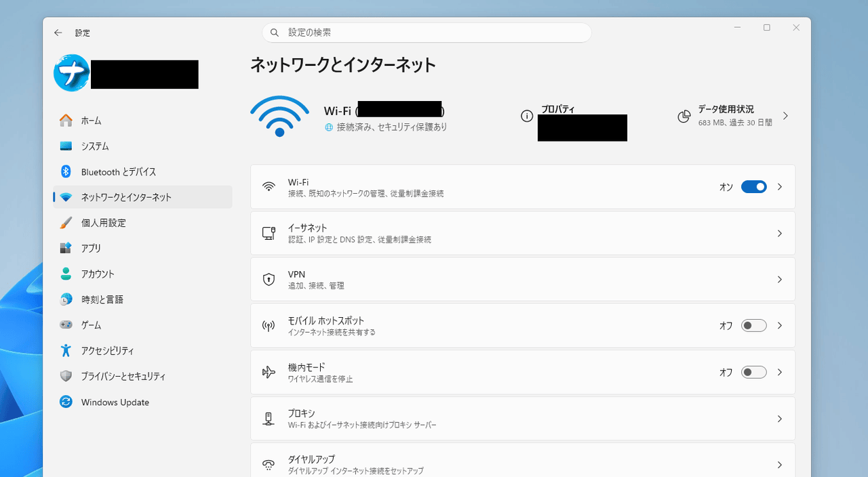Turn on 機内モード toggle
Image resolution: width=868 pixels, height=477 pixels.
753,372
